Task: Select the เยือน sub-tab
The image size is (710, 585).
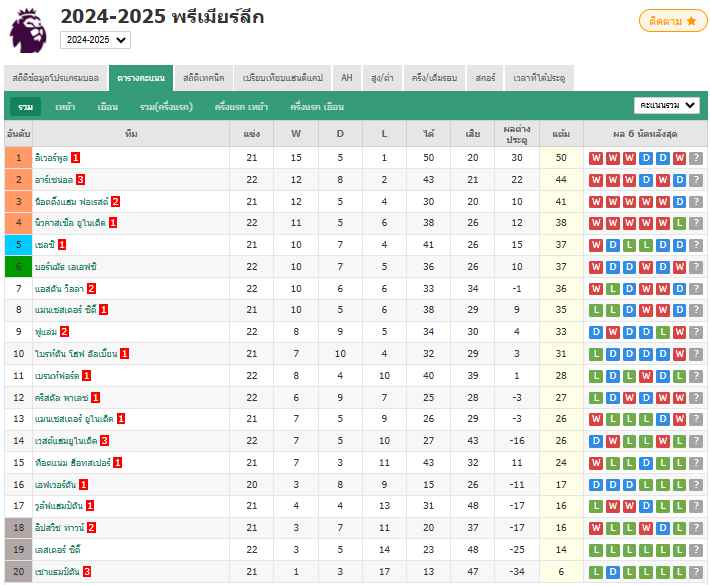Action: [x=108, y=107]
